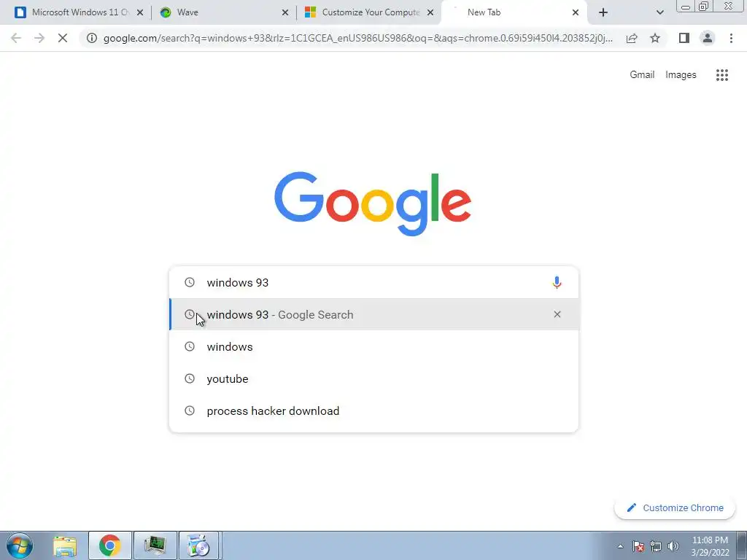Open network status tray icon

(656, 546)
